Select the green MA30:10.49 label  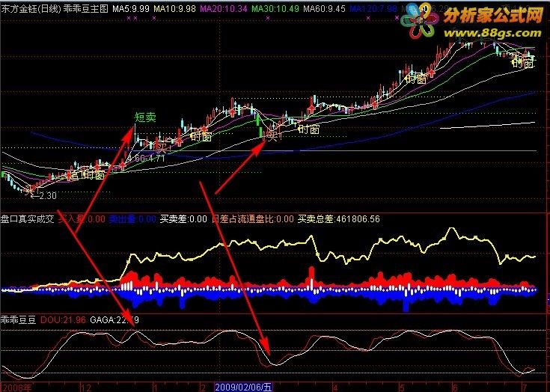275,9
